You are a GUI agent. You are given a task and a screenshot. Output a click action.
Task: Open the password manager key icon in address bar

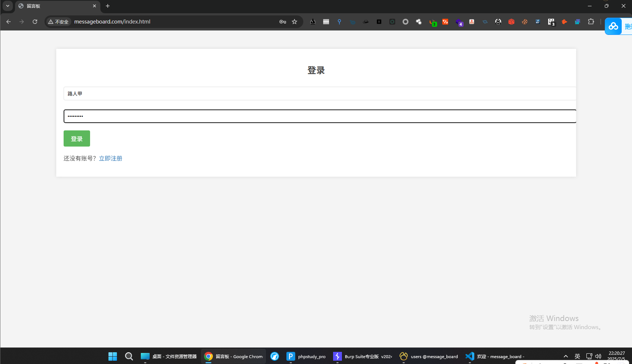(282, 22)
